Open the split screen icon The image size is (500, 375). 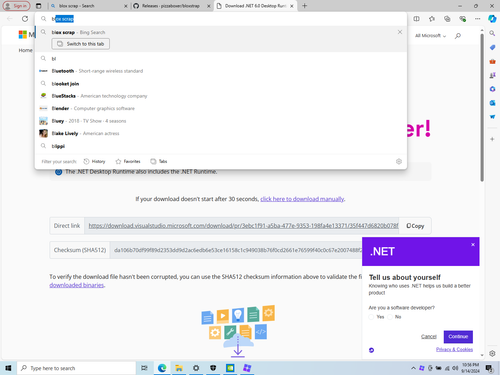coord(416,19)
